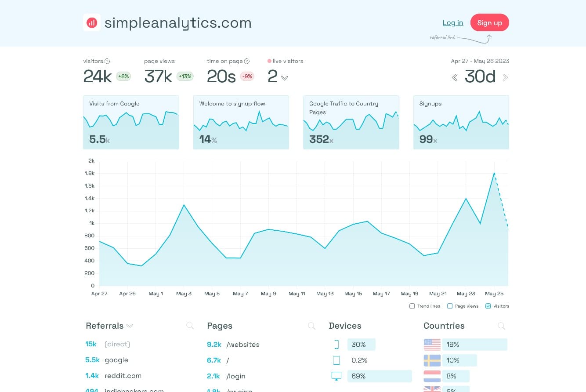Click the United States flag
Viewport: 586px width, 392px height.
tap(432, 345)
